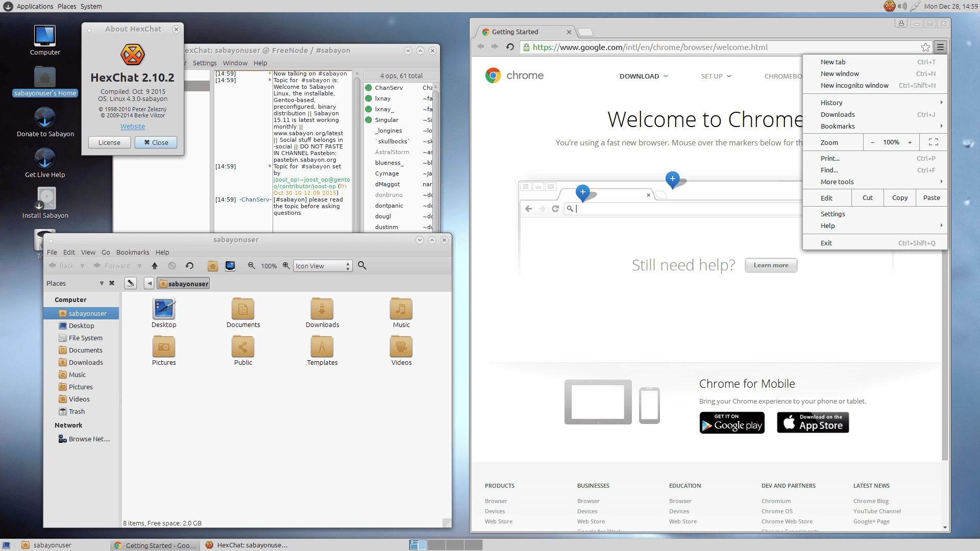Enter fullscreen from Chrome zoom row

(934, 142)
